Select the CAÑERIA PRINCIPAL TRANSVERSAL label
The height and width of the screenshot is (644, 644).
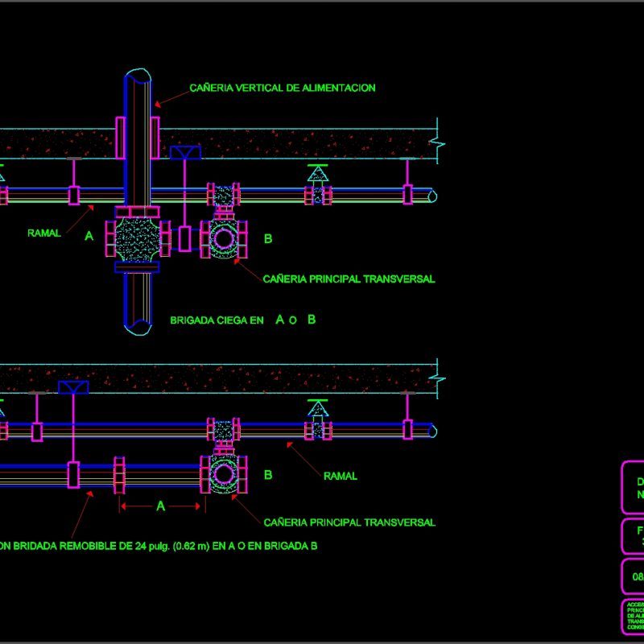pyautogui.click(x=350, y=279)
